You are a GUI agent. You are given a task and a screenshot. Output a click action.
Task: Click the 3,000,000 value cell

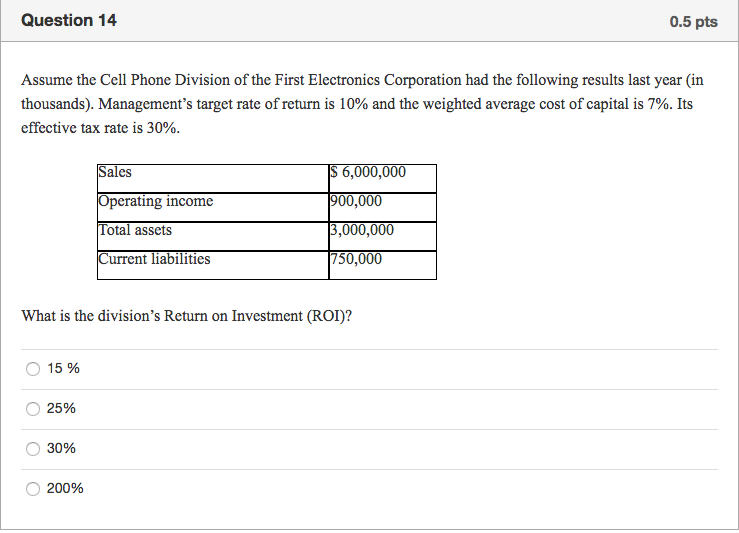[x=382, y=231]
